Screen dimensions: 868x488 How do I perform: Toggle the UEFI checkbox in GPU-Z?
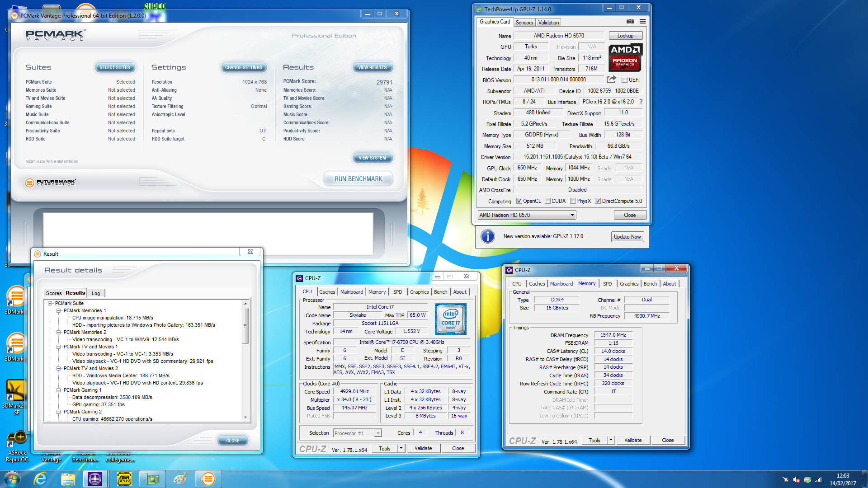[x=624, y=80]
